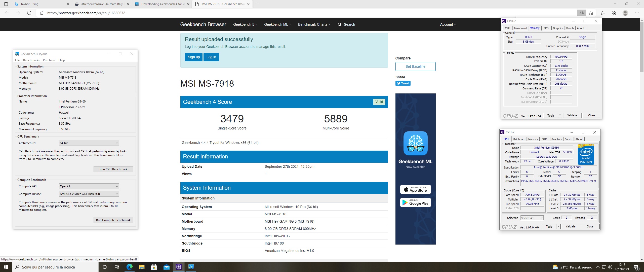
Task: Click the browser address bar URL
Action: coord(86,13)
